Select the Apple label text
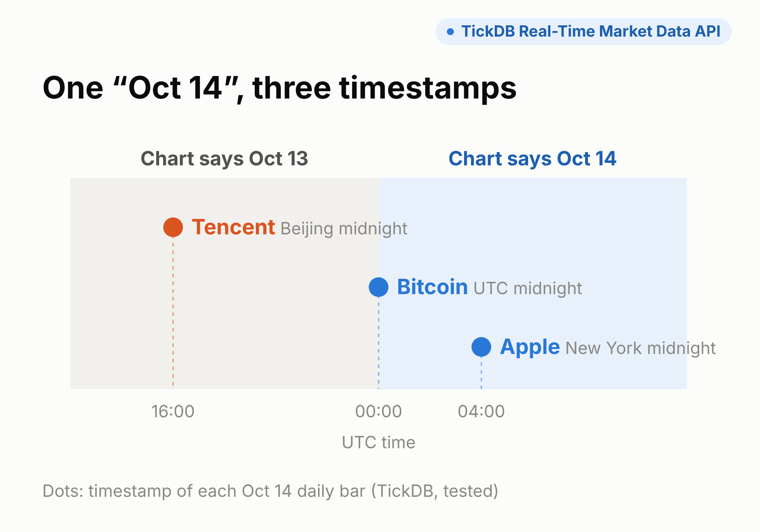The image size is (760, 532). 530,347
